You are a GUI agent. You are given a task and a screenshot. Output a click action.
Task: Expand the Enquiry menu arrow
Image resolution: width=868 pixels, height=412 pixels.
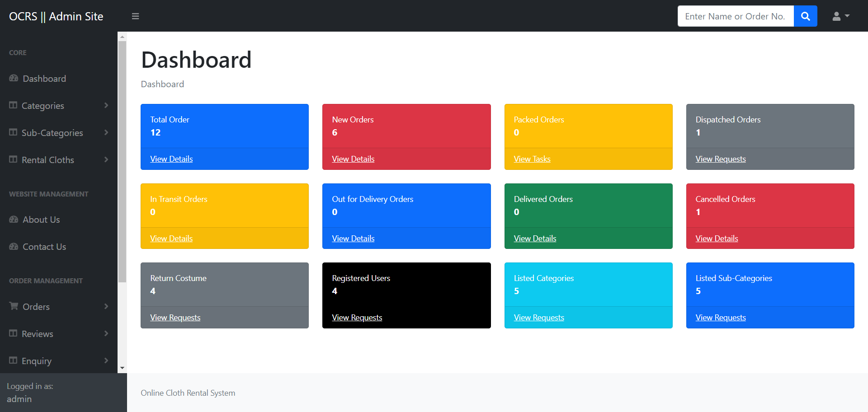(106, 360)
